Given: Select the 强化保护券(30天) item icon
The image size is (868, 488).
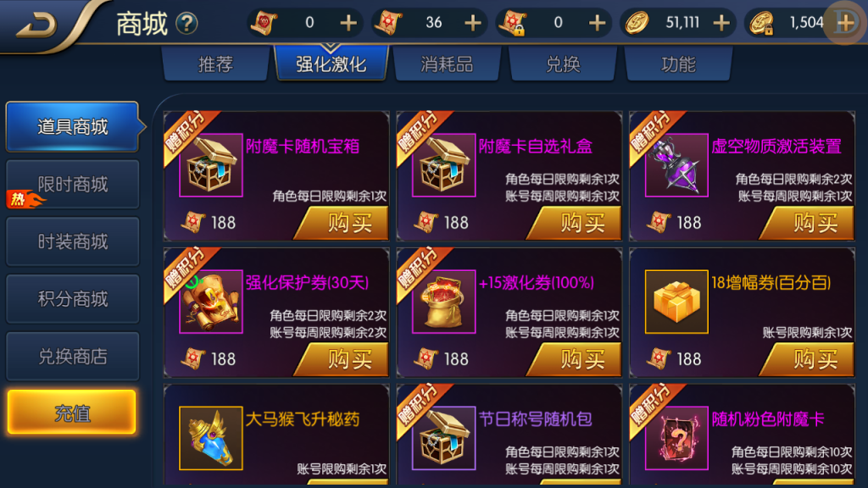Looking at the screenshot, I should tap(211, 302).
